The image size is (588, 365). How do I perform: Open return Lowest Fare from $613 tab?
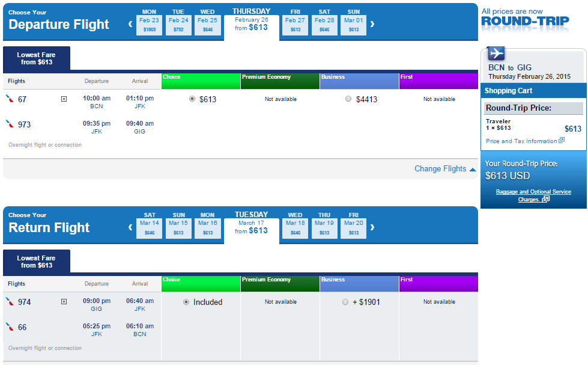(37, 262)
